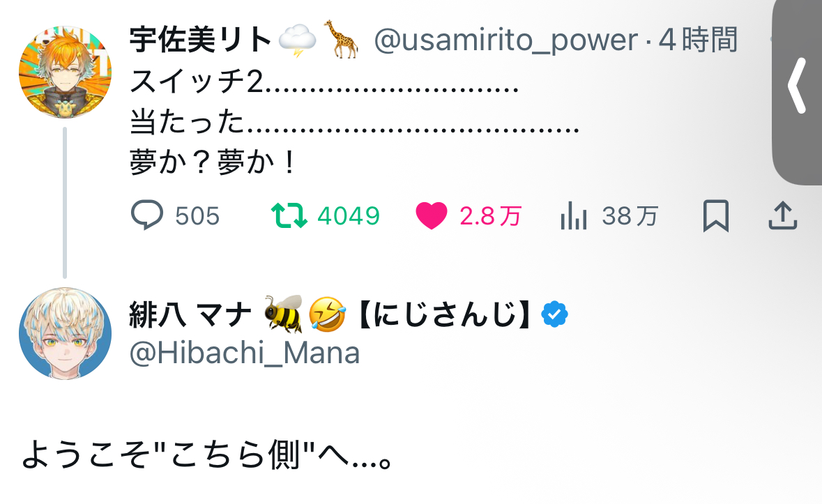Click the 4時間 timestamp
The width and height of the screenshot is (822, 504).
click(698, 41)
